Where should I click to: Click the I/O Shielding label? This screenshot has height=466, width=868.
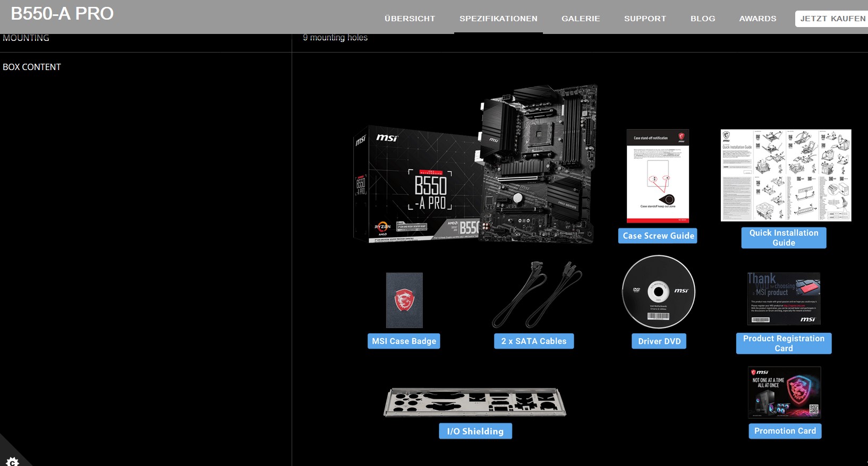475,431
